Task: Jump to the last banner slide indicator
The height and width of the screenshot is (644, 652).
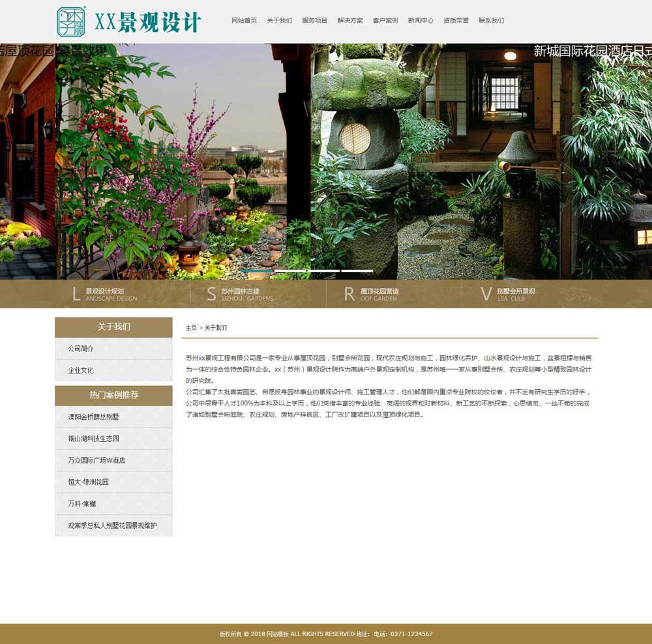Action: pos(357,271)
